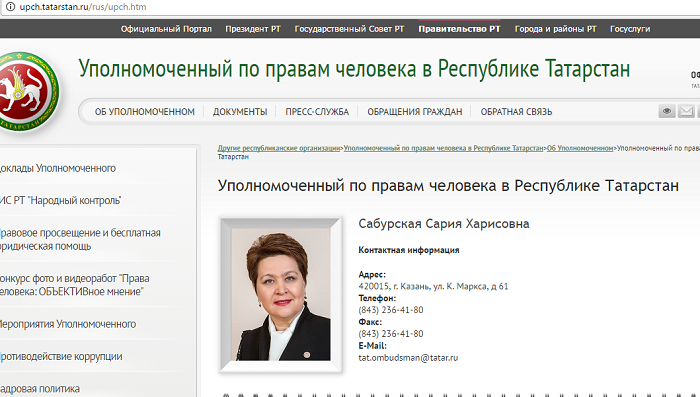The image size is (700, 397).
Task: Expand the Документы menu
Action: point(240,112)
